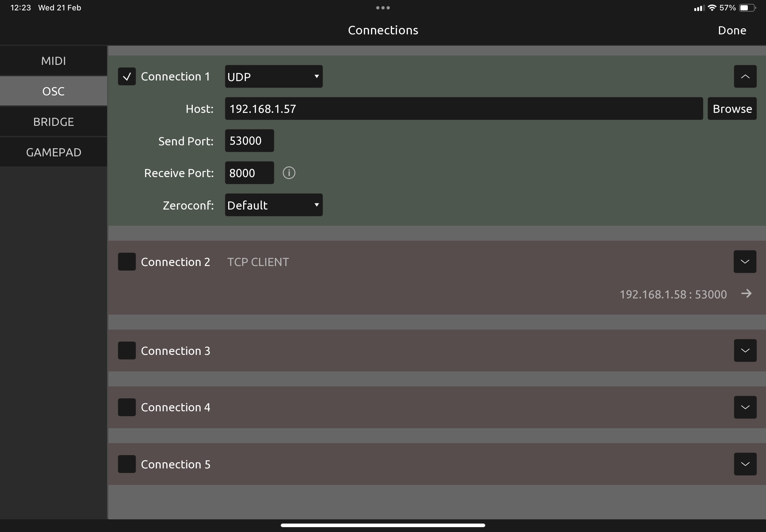Open the Connection 1 protocol dropdown showing UDP
The image size is (766, 532).
(273, 76)
